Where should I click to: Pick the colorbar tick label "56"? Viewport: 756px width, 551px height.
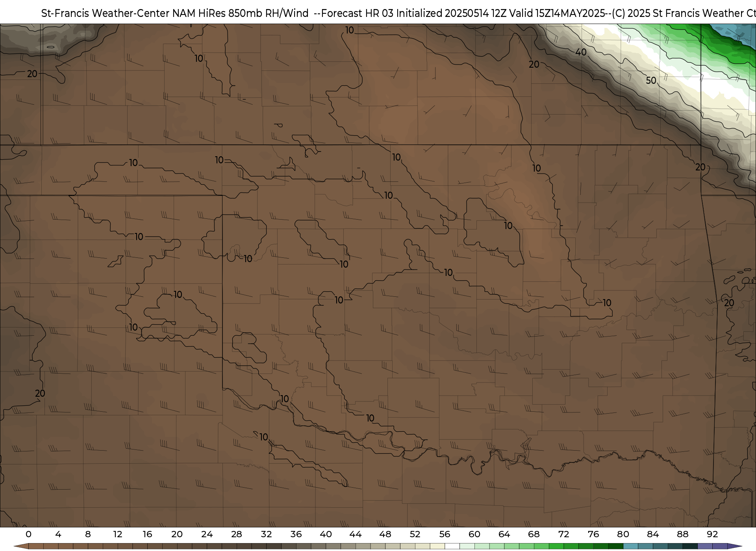pos(445,534)
